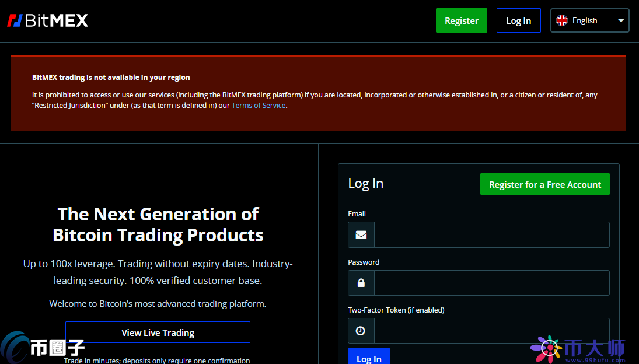Screen dimensions: 639x364
Task: Focus the Password input field
Action: [491, 283]
